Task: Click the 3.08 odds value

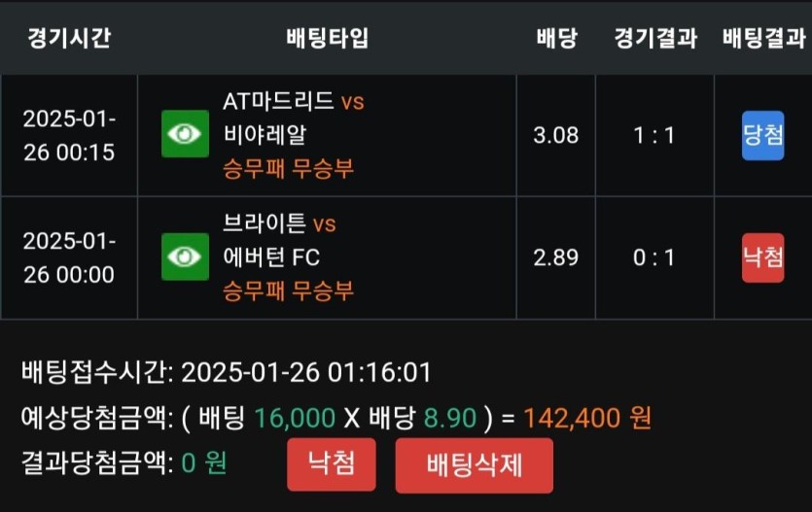Action: tap(556, 135)
